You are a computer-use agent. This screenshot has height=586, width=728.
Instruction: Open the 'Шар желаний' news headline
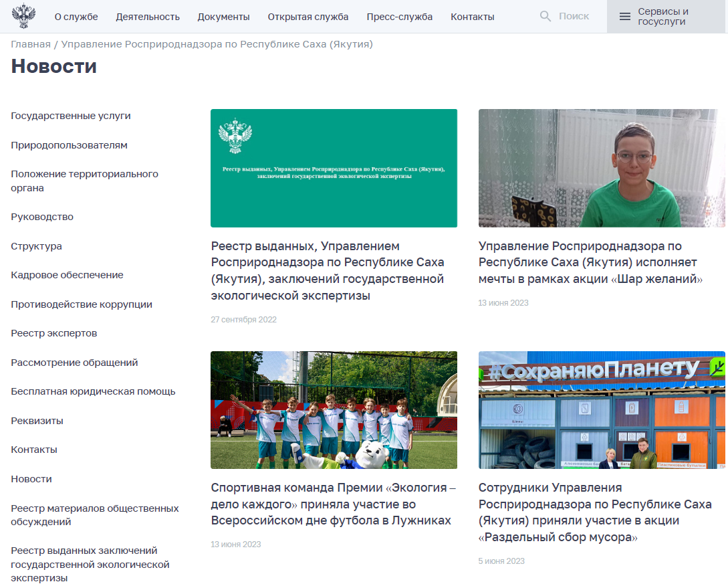click(590, 262)
